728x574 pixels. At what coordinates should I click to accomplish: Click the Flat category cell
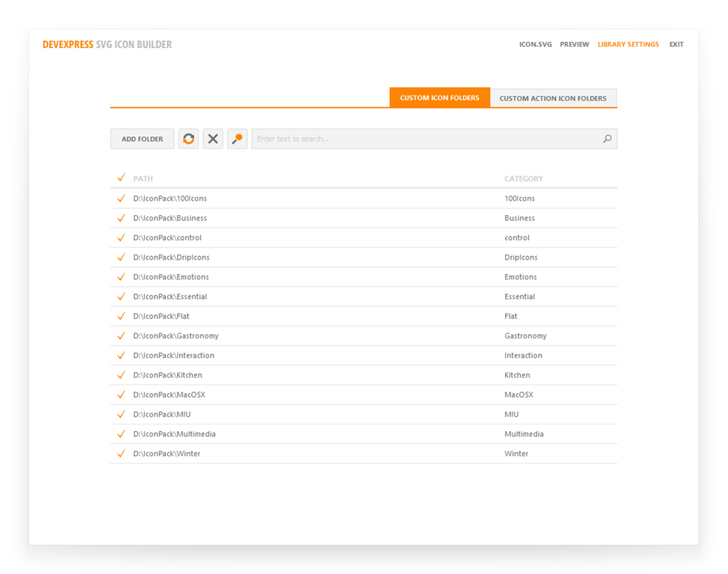[511, 316]
